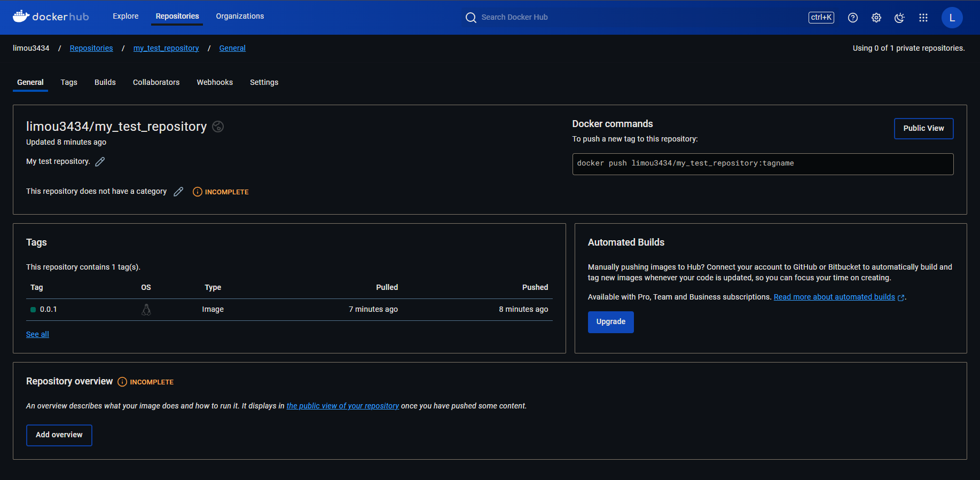Edit the repository description pencil icon

[100, 162]
